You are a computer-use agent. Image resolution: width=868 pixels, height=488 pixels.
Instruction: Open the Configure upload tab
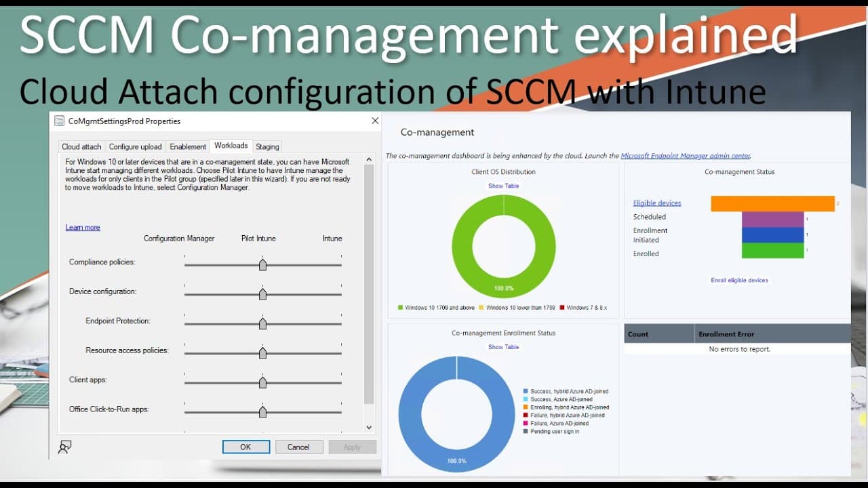[x=136, y=146]
